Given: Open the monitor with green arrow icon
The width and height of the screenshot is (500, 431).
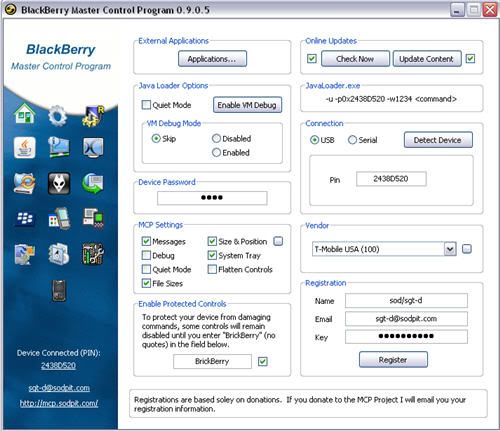Looking at the screenshot, I should point(93,183).
